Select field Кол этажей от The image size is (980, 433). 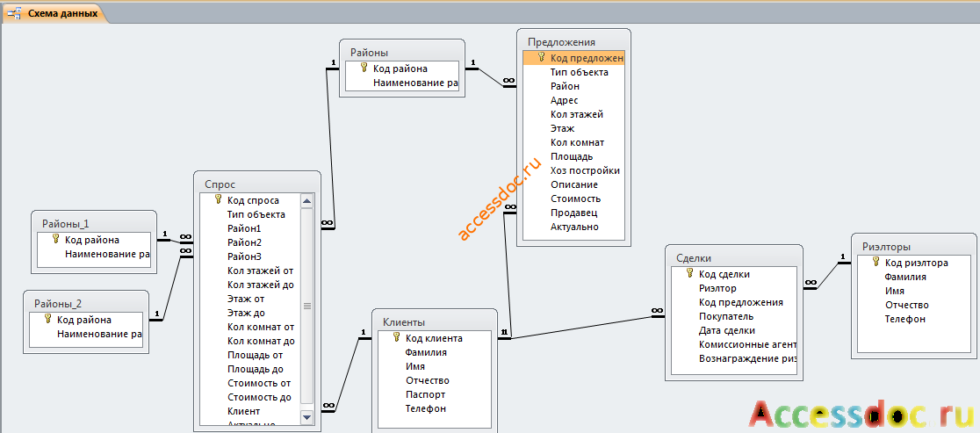[261, 271]
